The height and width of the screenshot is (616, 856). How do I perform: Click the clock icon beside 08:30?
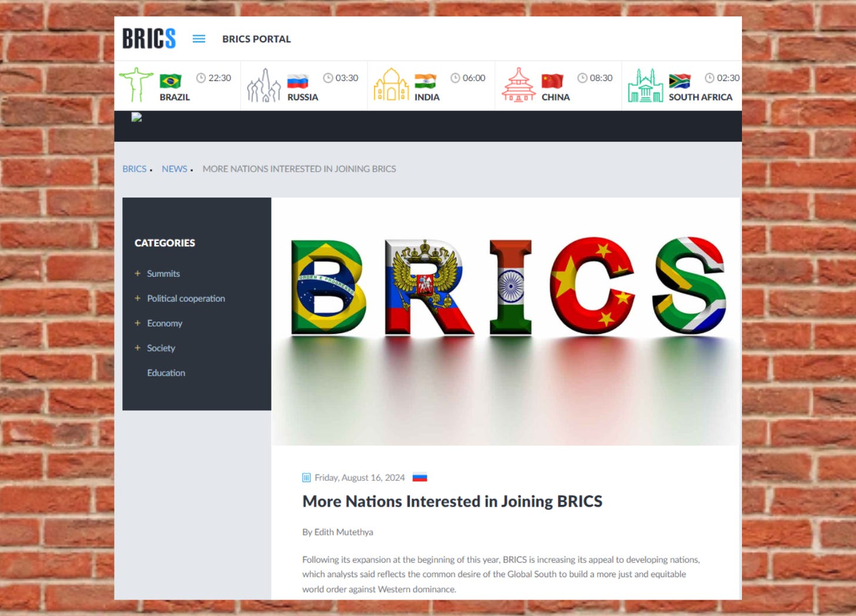[x=582, y=78]
